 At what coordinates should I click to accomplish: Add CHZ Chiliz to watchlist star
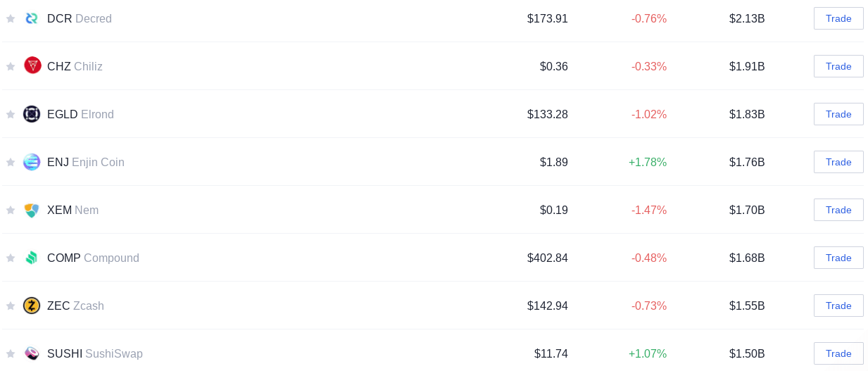click(x=11, y=66)
